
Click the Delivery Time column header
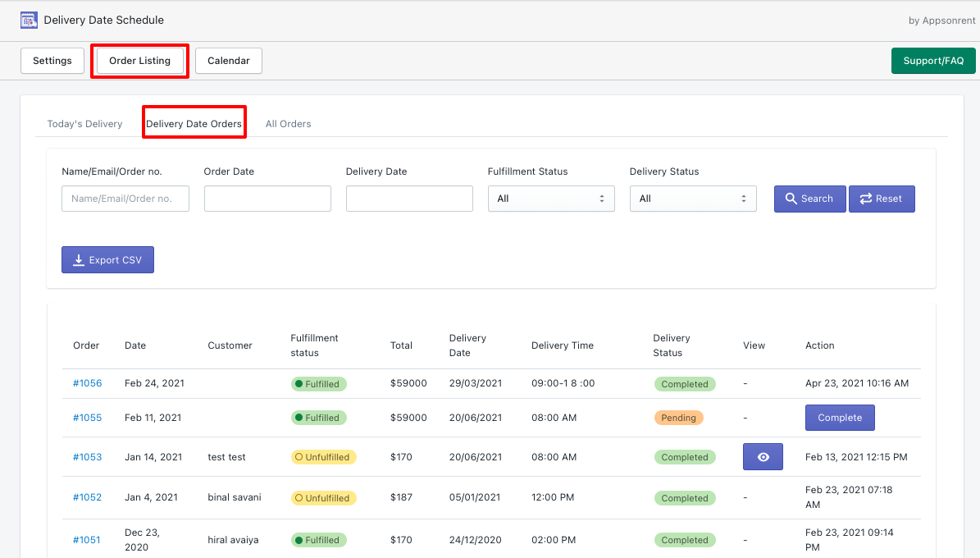[563, 345]
